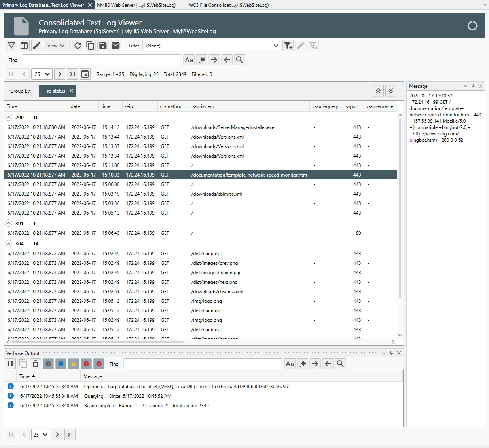
Task: Click the add filter funnel icon
Action: 288,46
